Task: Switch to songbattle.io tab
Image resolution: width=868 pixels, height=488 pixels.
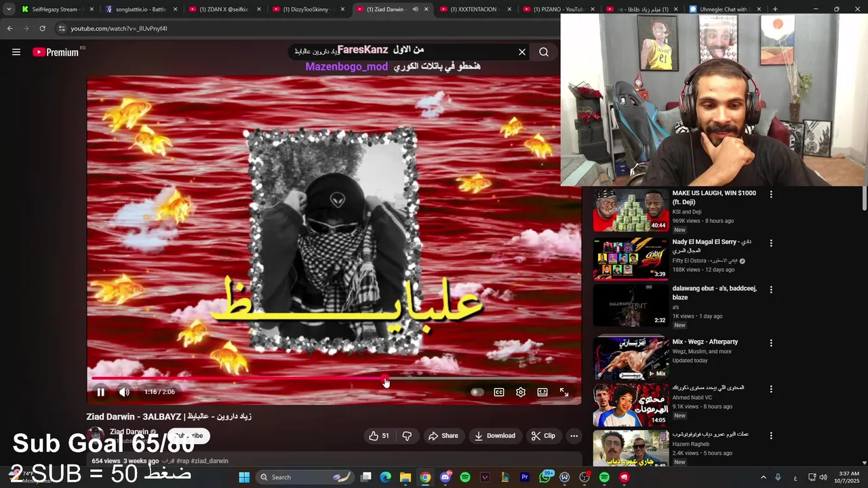Action: point(140,9)
